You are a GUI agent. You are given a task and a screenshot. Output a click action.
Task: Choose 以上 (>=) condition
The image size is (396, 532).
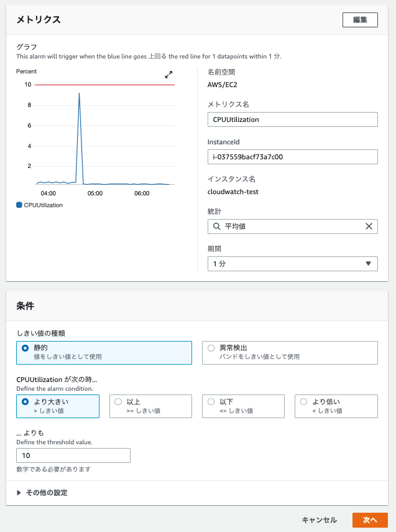150,406
